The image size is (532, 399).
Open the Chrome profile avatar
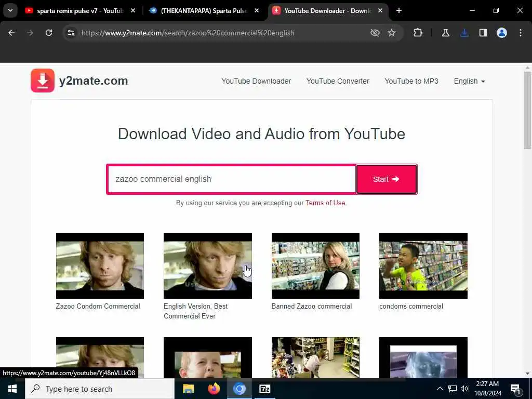(x=502, y=33)
